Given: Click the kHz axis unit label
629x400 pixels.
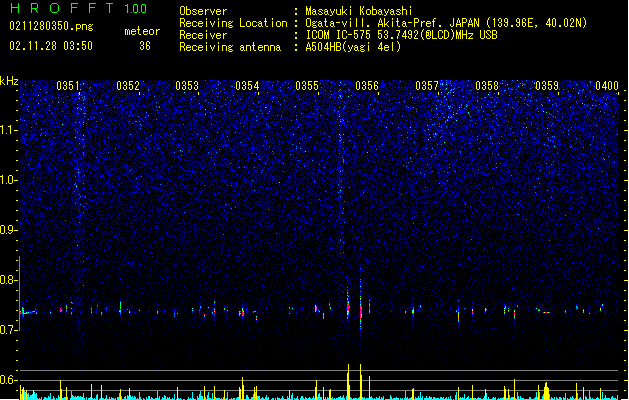Looking at the screenshot, I should (9, 81).
